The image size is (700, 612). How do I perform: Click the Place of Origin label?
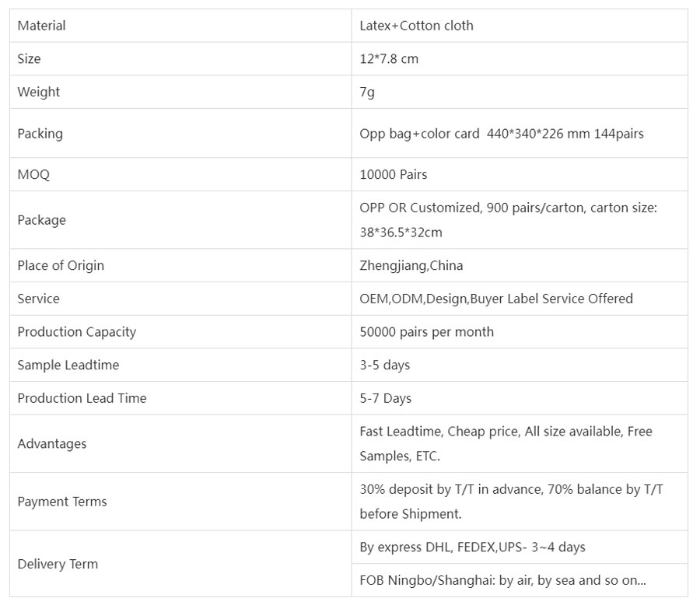pyautogui.click(x=61, y=265)
